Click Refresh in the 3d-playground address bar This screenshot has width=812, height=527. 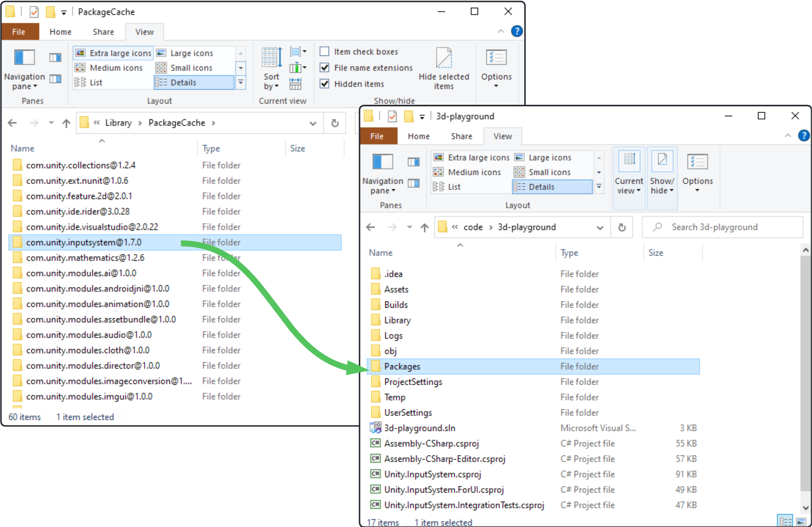point(622,228)
